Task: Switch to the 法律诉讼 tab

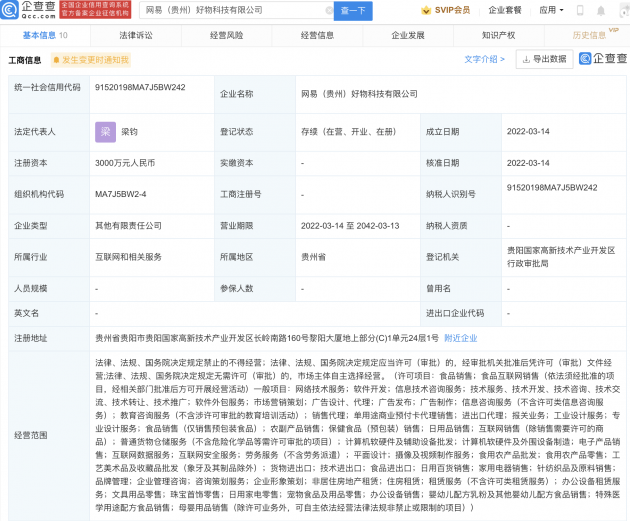Action: tap(136, 35)
